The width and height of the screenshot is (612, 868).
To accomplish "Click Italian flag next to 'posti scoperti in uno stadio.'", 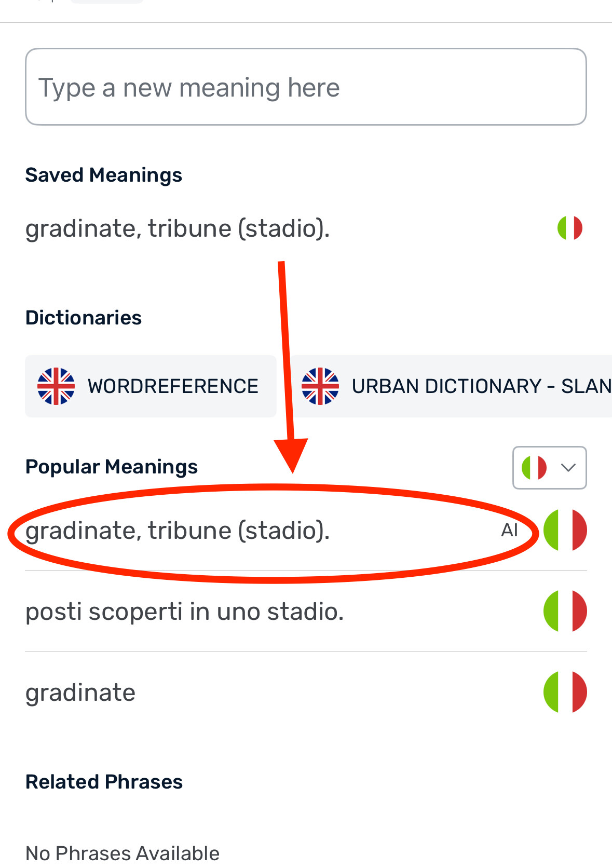I will tap(565, 611).
